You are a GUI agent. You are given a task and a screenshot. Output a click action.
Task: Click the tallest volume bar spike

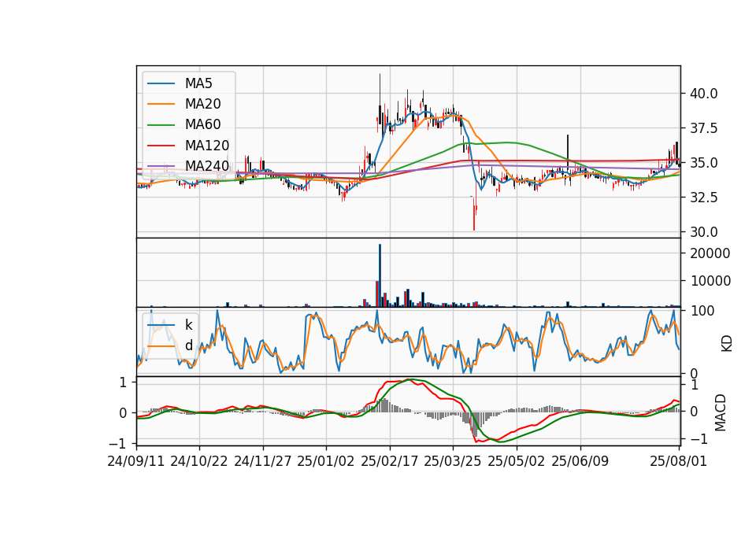click(x=380, y=275)
